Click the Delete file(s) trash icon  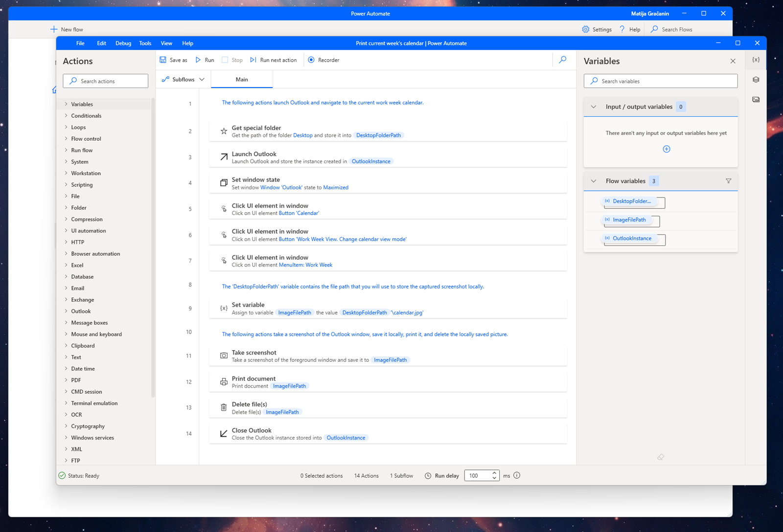[224, 407]
